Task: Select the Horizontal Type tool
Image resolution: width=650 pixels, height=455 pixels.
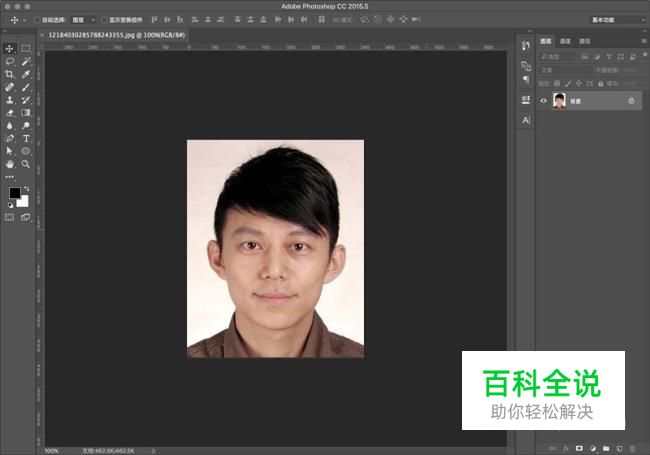Action: pos(26,138)
